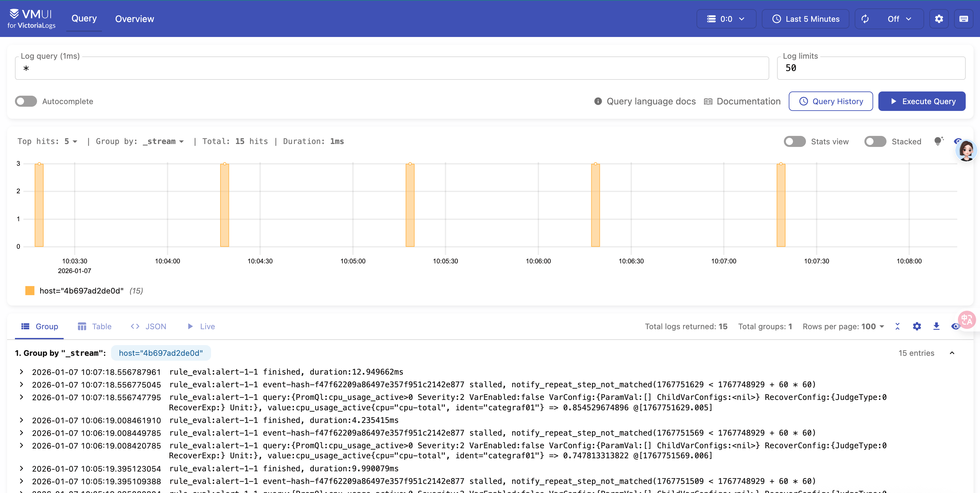The width and height of the screenshot is (980, 493).
Task: Open the Last 5 Minutes time selector
Action: pyautogui.click(x=805, y=19)
